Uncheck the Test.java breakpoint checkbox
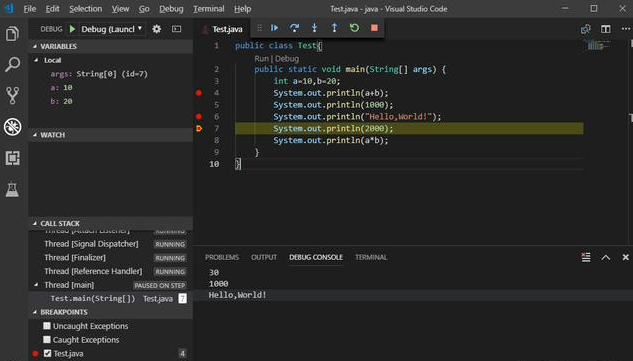The image size is (633, 361). click(47, 353)
